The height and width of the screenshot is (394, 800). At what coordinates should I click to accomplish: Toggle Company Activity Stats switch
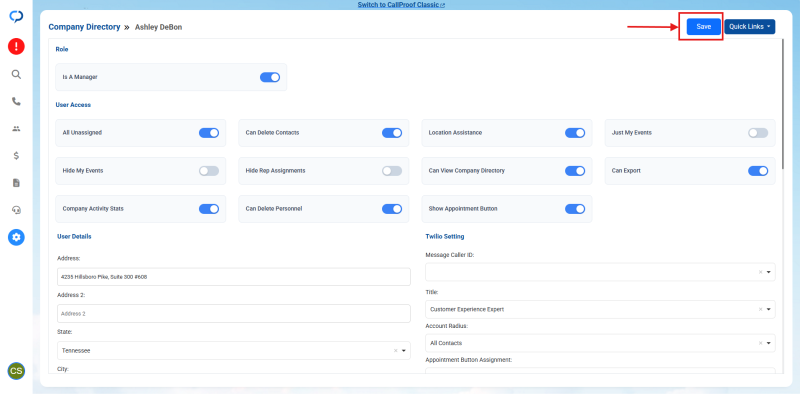209,209
